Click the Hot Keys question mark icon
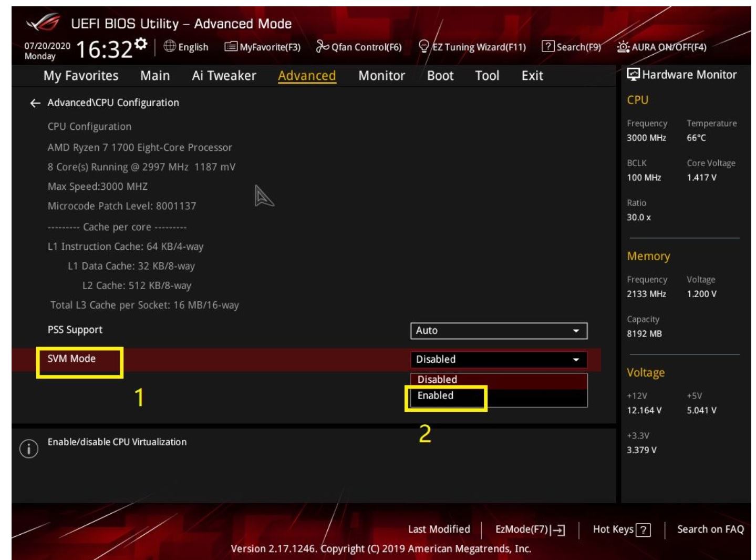The height and width of the screenshot is (560, 756). tap(643, 530)
